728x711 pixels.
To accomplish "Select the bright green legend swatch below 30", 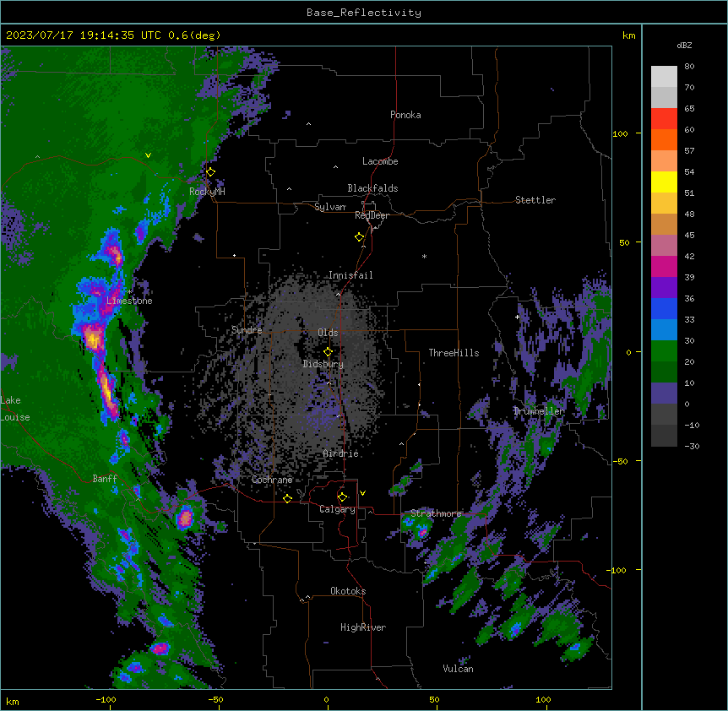I will point(664,351).
